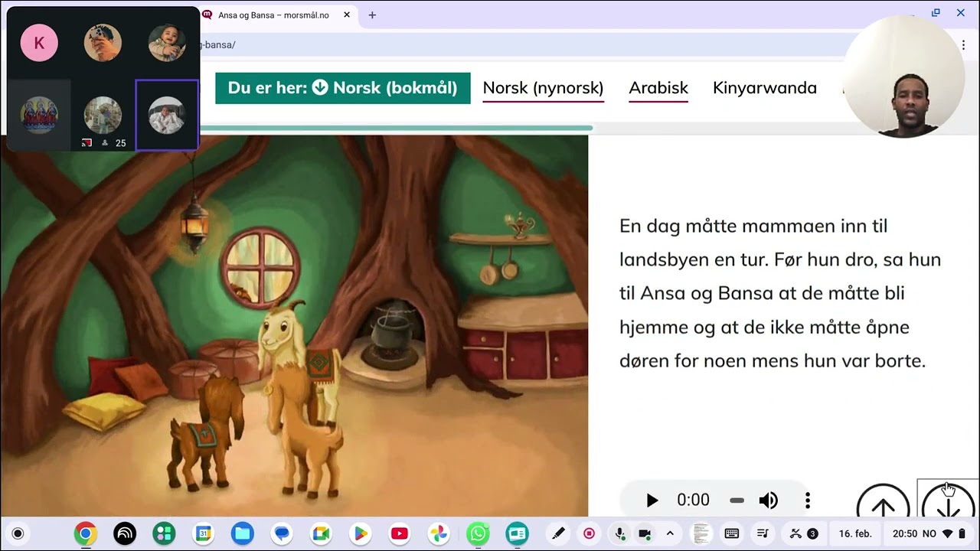This screenshot has height=551, width=980.
Task: Open the stylus pen tools
Action: pos(558,533)
